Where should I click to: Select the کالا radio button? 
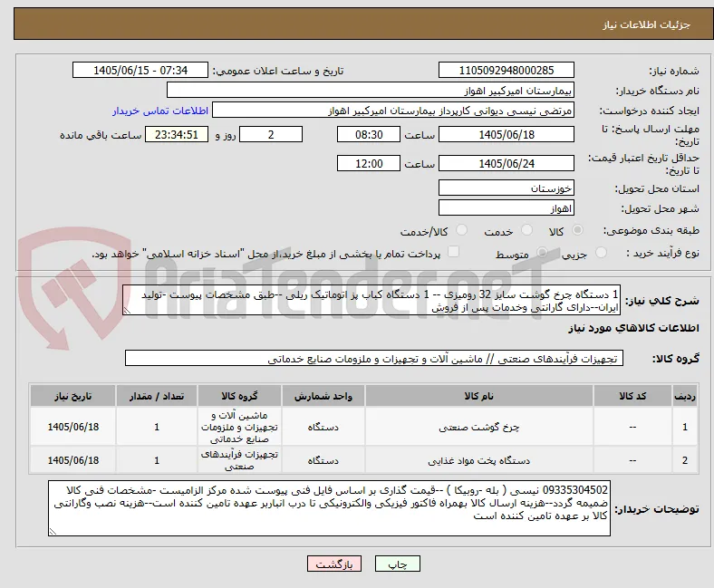tap(577, 230)
